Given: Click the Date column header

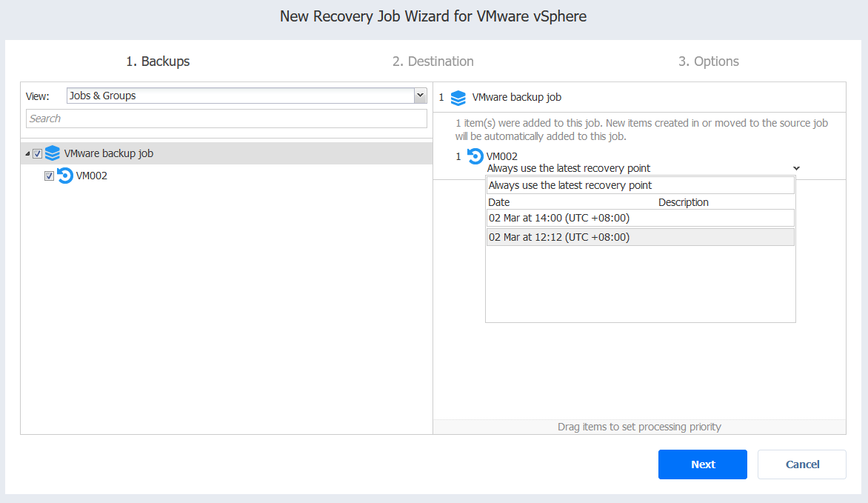Looking at the screenshot, I should pyautogui.click(x=498, y=202).
